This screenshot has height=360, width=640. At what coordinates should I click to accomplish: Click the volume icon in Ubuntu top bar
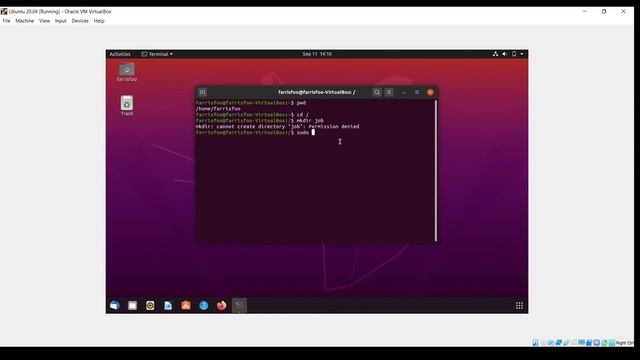click(x=504, y=54)
